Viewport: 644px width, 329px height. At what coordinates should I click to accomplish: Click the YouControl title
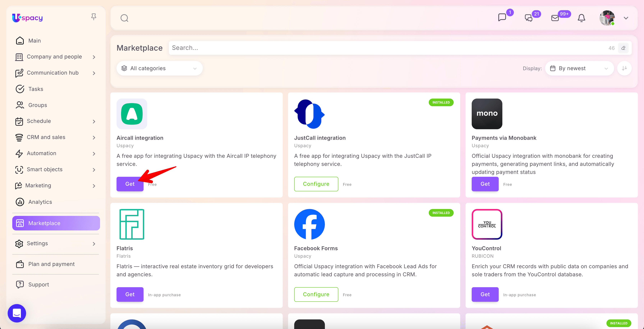pyautogui.click(x=486, y=248)
